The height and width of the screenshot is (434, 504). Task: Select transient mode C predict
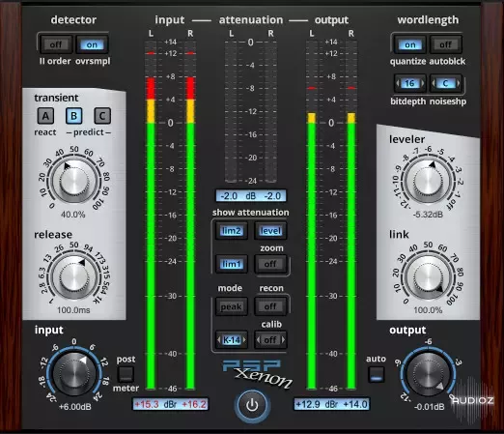point(102,116)
